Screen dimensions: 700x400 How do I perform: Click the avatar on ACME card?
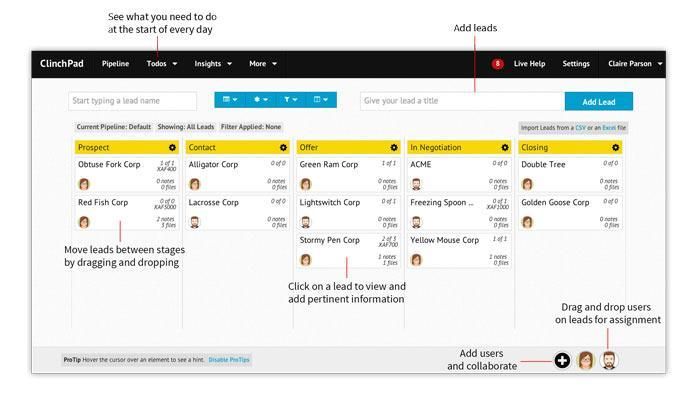point(416,184)
